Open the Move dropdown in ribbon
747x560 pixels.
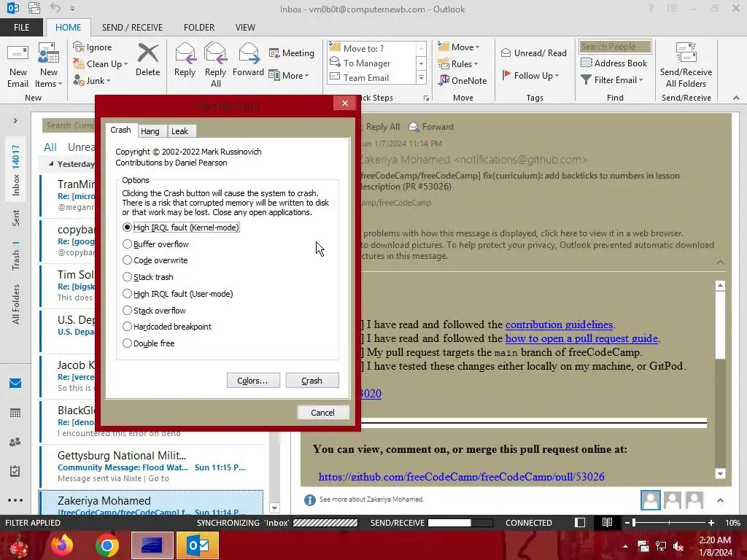[x=459, y=47]
